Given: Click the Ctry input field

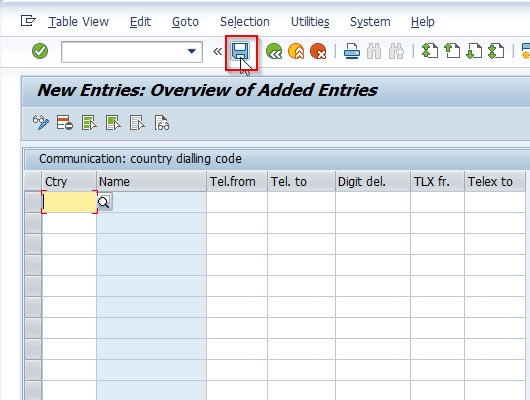Looking at the screenshot, I should [69, 202].
